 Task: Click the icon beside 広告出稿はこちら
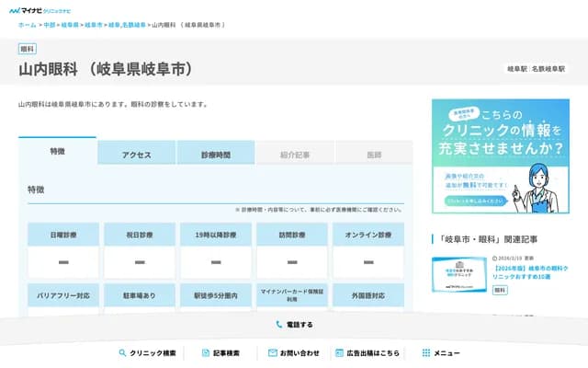pos(339,352)
